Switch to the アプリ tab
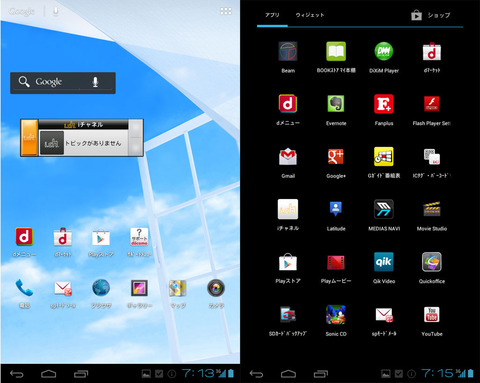This screenshot has height=383, width=480. pyautogui.click(x=272, y=15)
